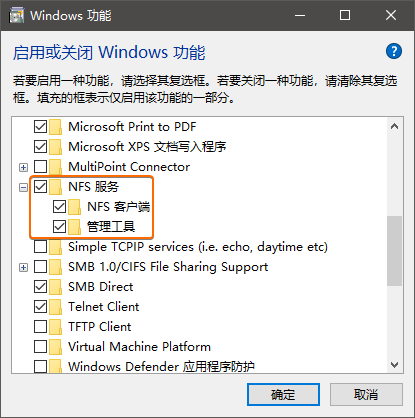
Task: Select the NFS 服务 folder icon
Action: 56,187
